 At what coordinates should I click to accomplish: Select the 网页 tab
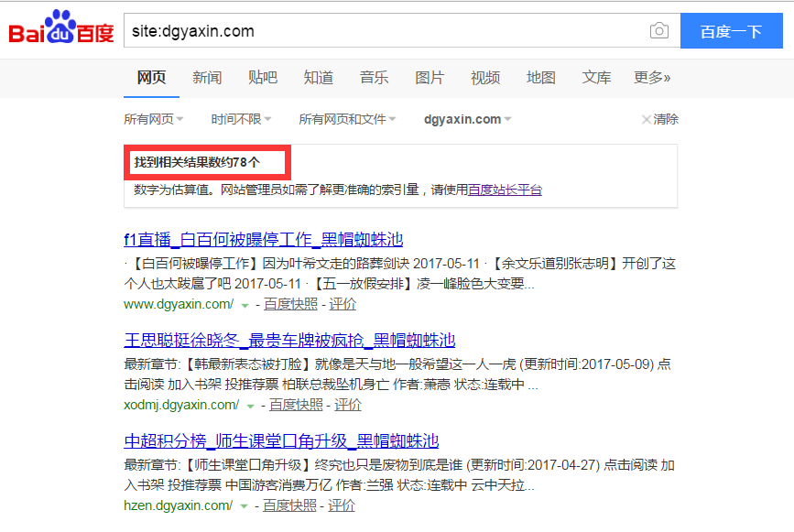pyautogui.click(x=151, y=78)
